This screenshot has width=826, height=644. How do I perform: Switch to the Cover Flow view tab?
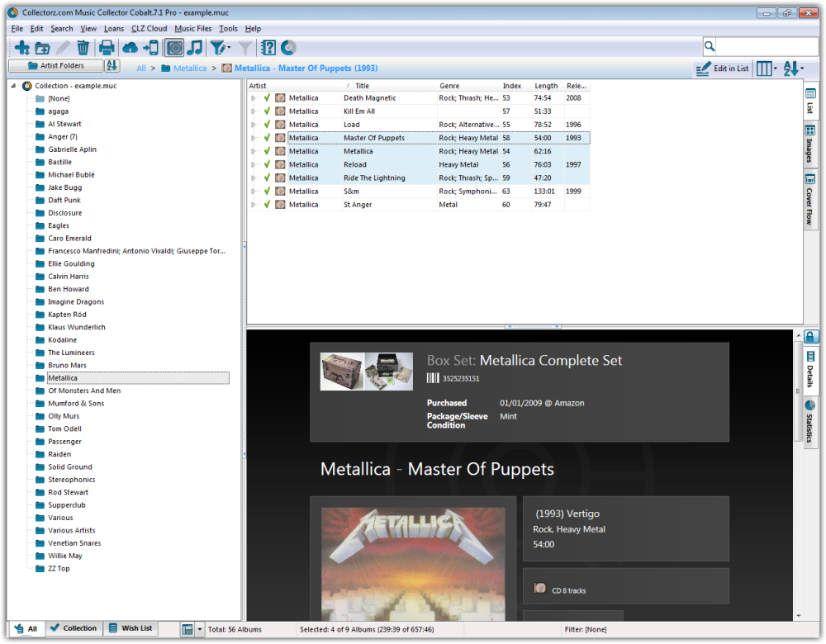810,200
